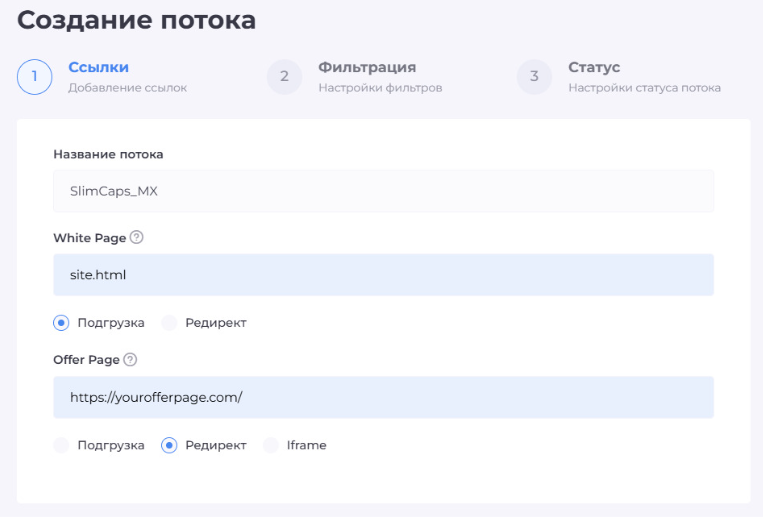Click the Настройки фильтров subtitle text
This screenshot has width=763, height=520.
point(380,88)
